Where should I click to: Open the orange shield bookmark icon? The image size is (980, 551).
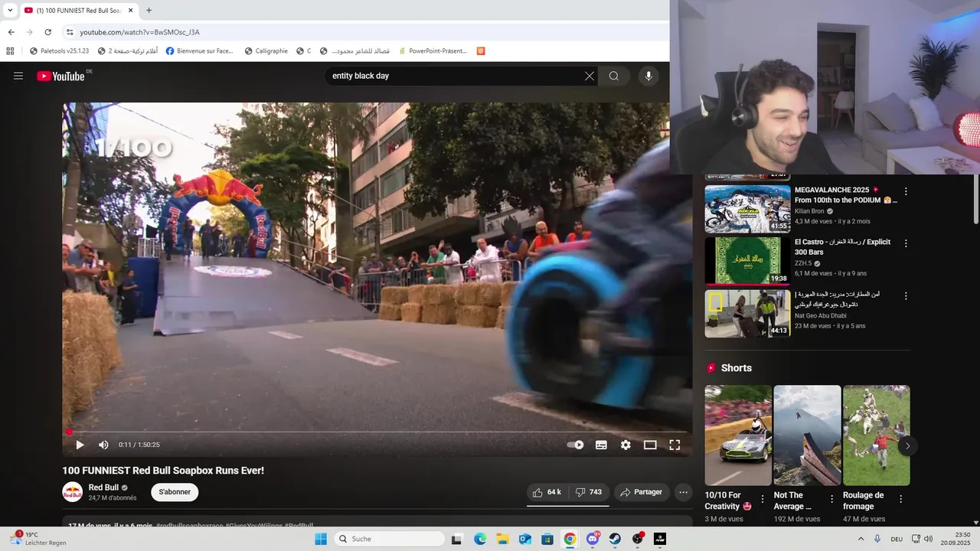tap(481, 51)
